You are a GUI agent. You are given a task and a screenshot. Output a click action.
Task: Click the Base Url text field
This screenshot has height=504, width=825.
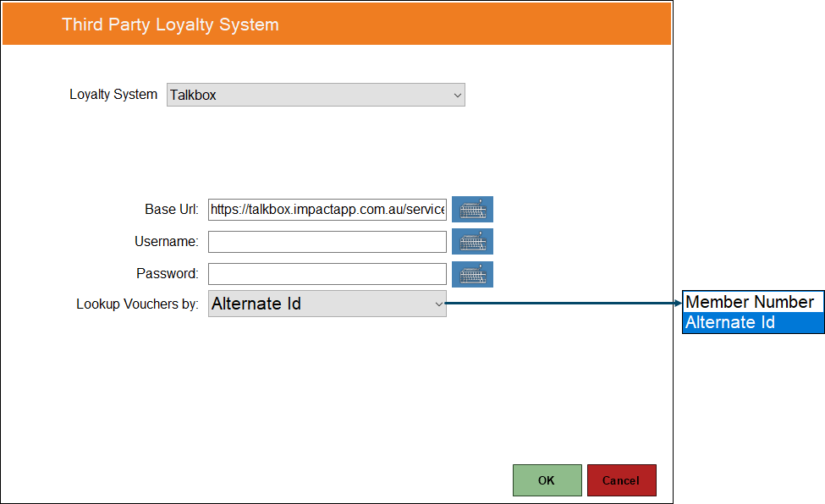(x=327, y=210)
